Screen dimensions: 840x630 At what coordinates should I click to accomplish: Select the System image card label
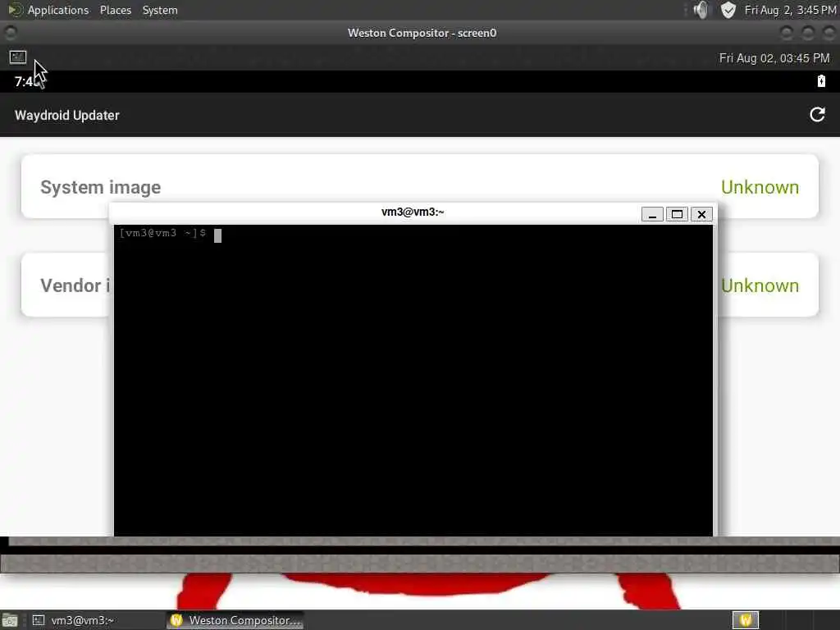coord(101,187)
